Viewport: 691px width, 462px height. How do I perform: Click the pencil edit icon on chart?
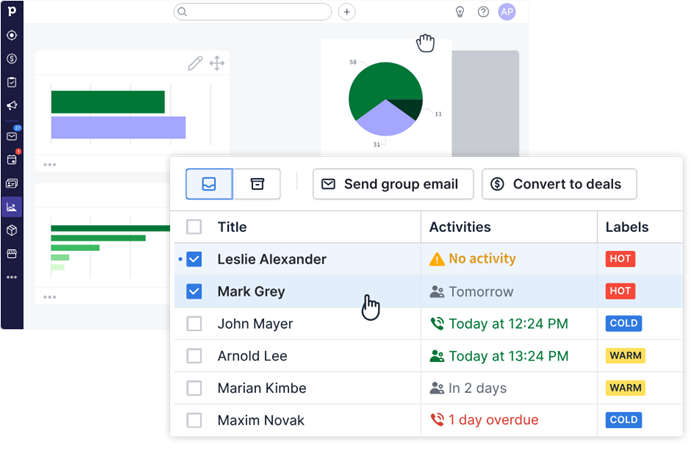[195, 63]
